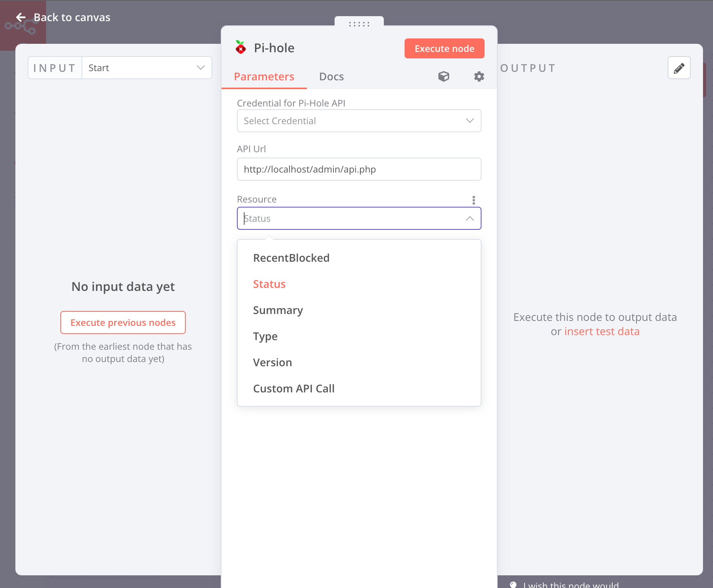Open the node settings gear icon
713x588 pixels.
(x=479, y=76)
